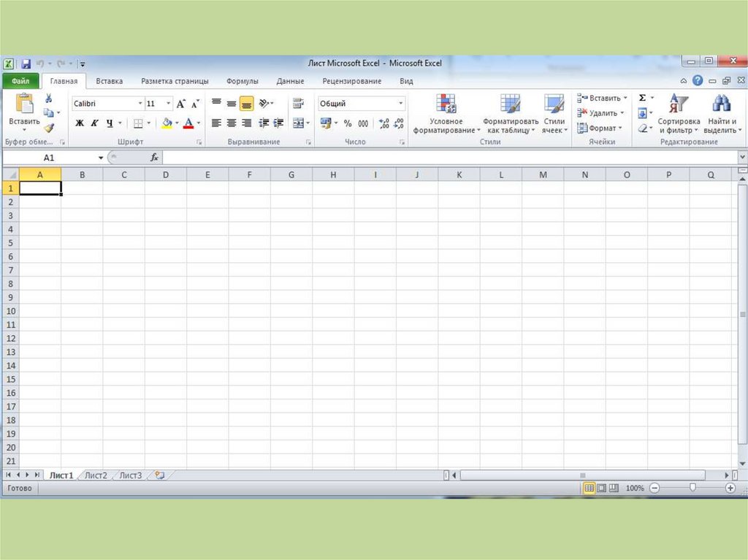
Task: Switch to the Формулы tab
Action: (x=243, y=81)
